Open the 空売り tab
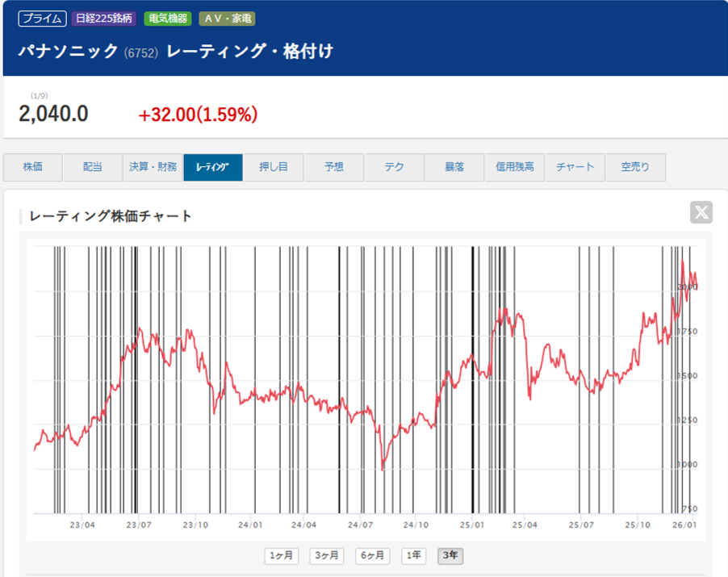This screenshot has height=577, width=728. (x=634, y=167)
